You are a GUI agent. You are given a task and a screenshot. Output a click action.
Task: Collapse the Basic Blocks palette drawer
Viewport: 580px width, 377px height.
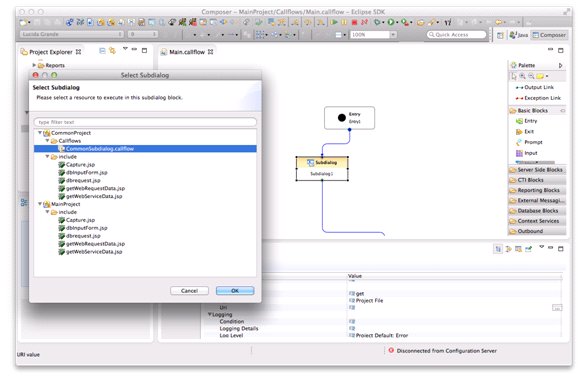click(x=537, y=111)
